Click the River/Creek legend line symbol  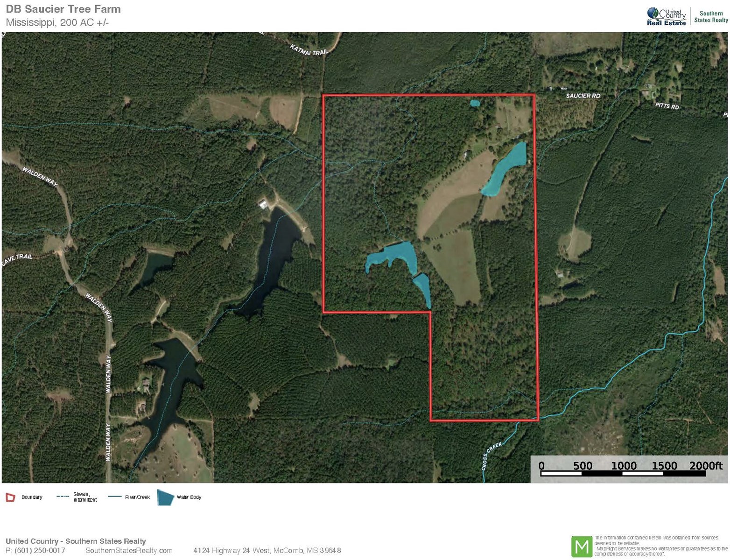115,497
